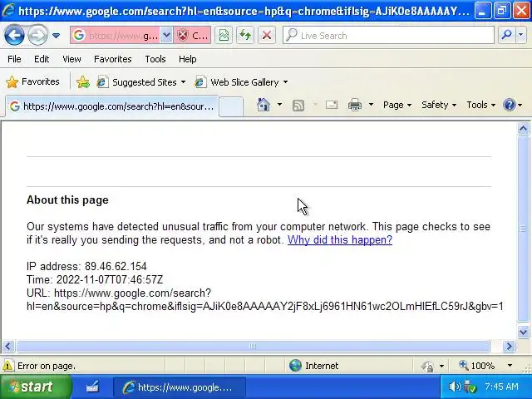Screen dimensions: 532x399
Task: Click the certificate error shield icon
Action: click(183, 35)
